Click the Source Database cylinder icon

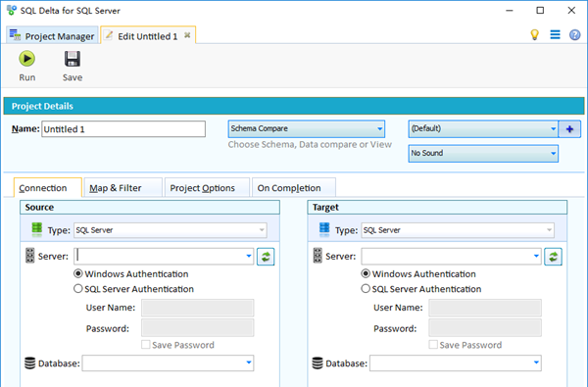pos(30,363)
